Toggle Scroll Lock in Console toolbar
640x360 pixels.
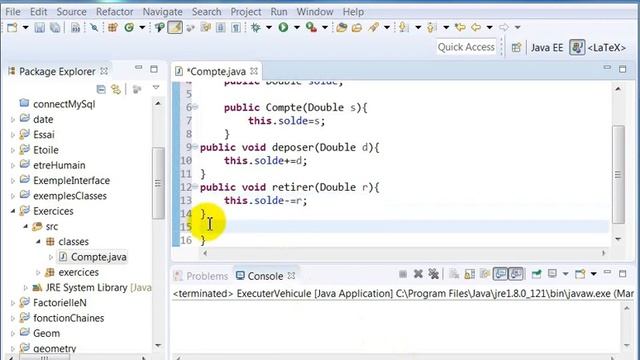point(469,274)
